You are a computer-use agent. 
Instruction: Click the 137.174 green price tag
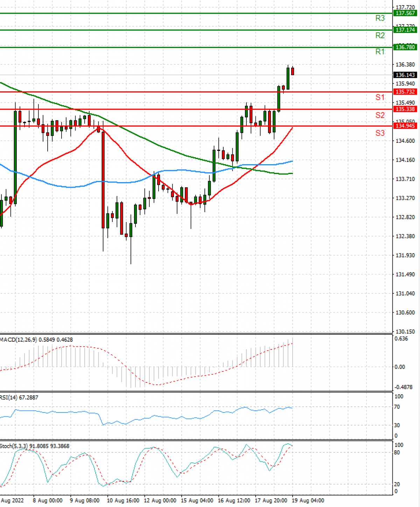coord(405,30)
